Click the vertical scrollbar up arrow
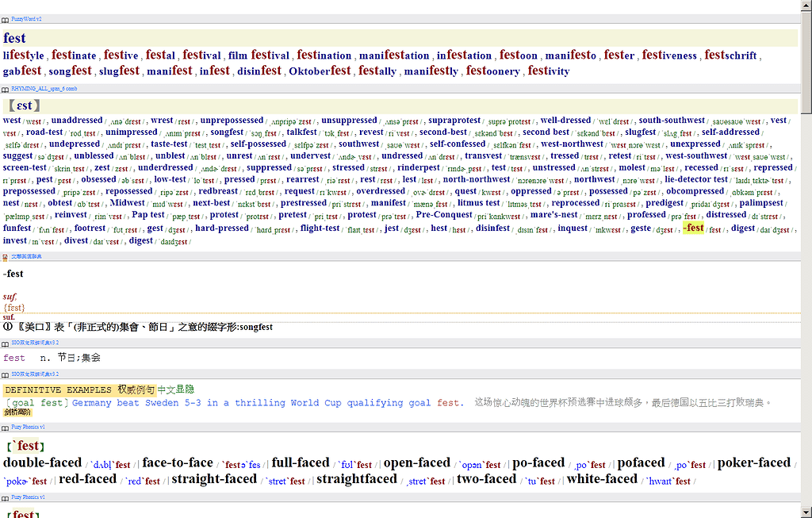 tap(806, 6)
